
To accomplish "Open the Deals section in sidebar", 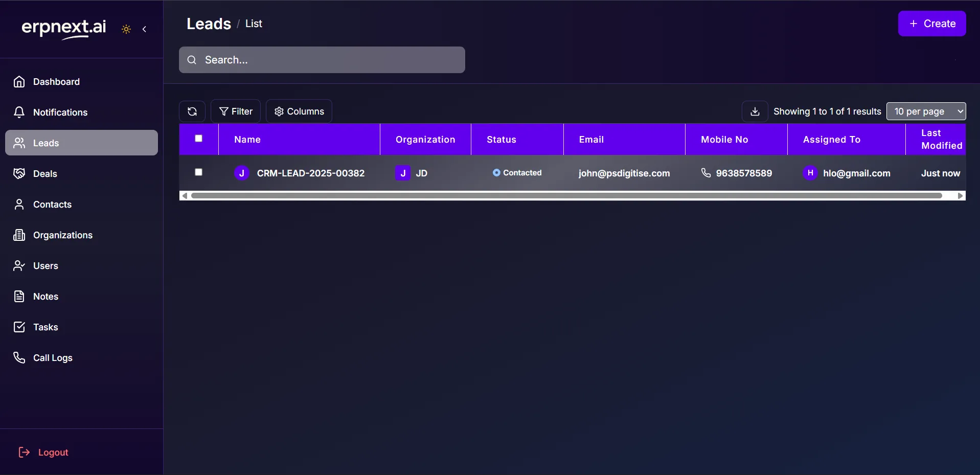I will tap(45, 174).
